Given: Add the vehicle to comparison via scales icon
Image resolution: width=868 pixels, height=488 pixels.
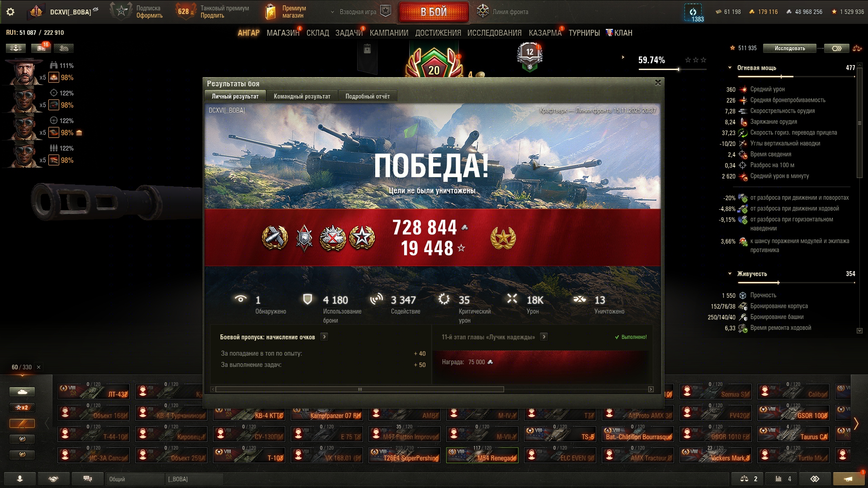Looking at the screenshot, I should click(745, 479).
